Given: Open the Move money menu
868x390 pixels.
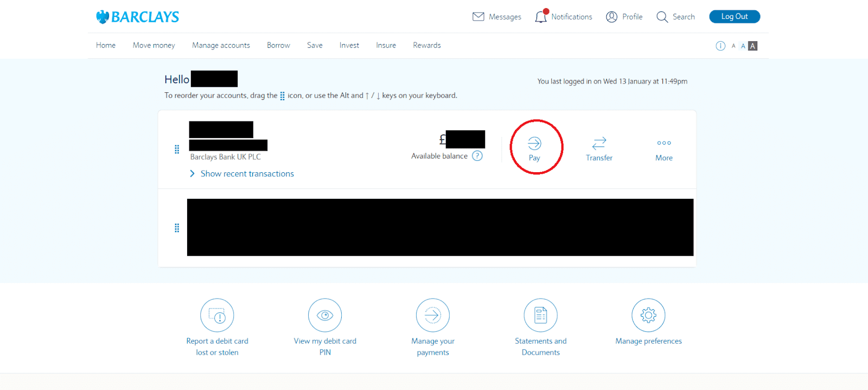Looking at the screenshot, I should (154, 46).
